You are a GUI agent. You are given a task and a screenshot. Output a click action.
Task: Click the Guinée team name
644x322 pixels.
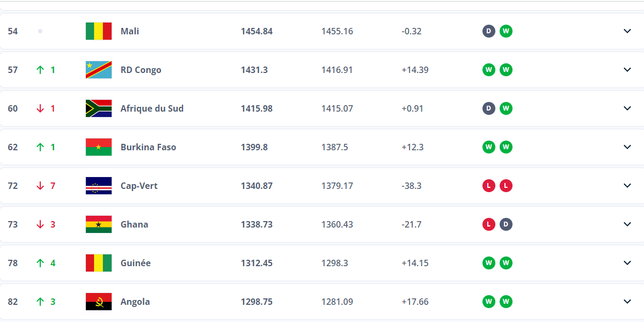[135, 263]
